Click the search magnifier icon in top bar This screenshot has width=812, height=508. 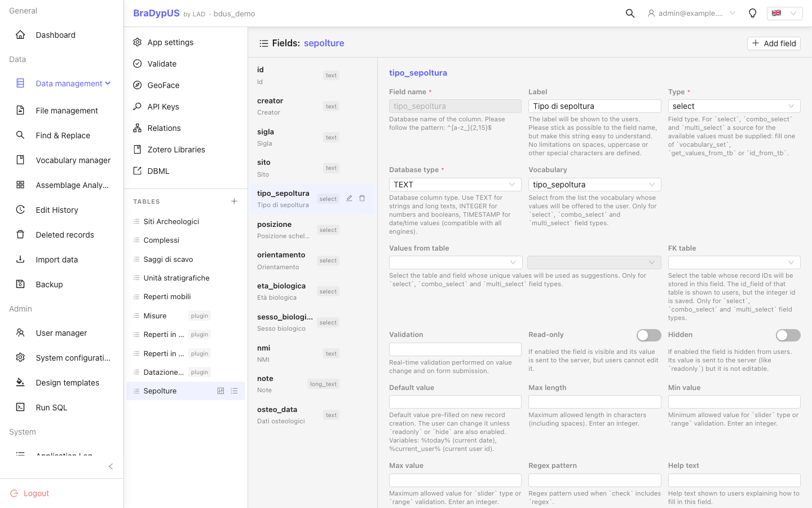630,14
